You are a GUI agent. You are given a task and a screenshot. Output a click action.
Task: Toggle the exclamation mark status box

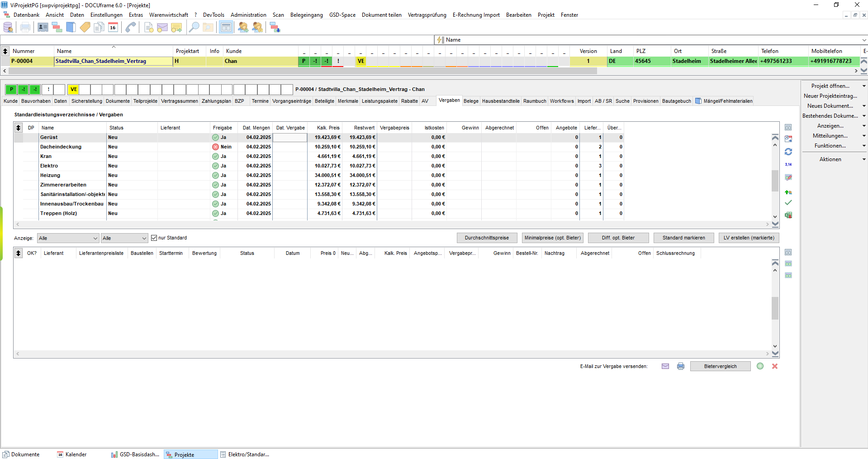click(48, 90)
